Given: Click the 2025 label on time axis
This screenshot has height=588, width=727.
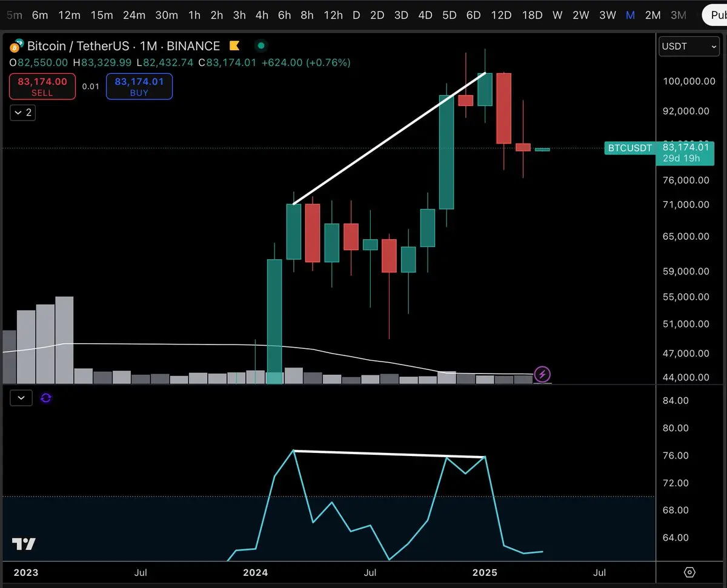Looking at the screenshot, I should pyautogui.click(x=485, y=572).
